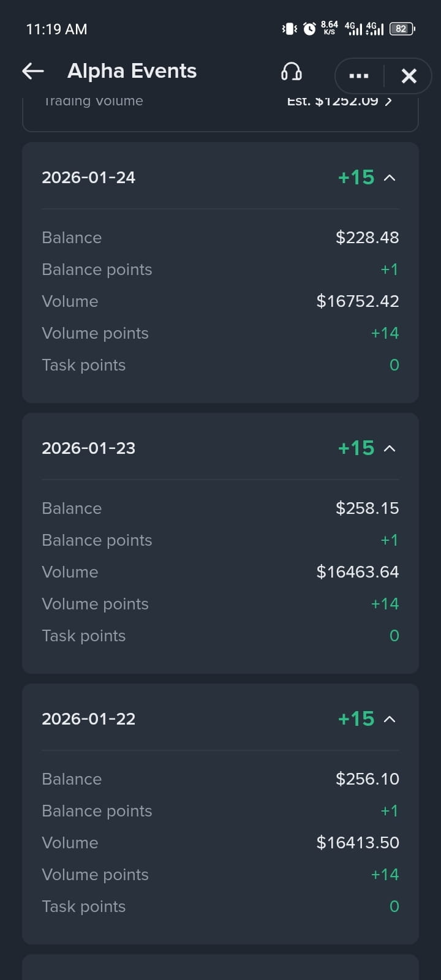Select the $228.48 balance value
This screenshot has width=441, height=980.
[367, 238]
